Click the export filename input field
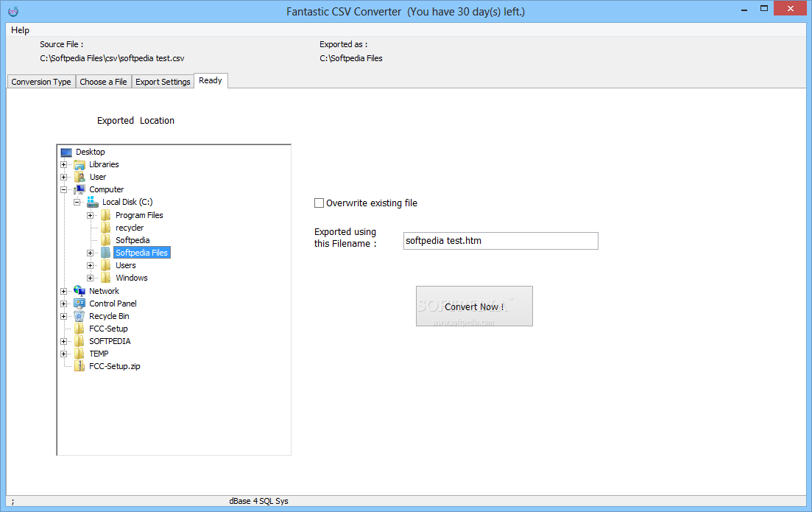 501,240
